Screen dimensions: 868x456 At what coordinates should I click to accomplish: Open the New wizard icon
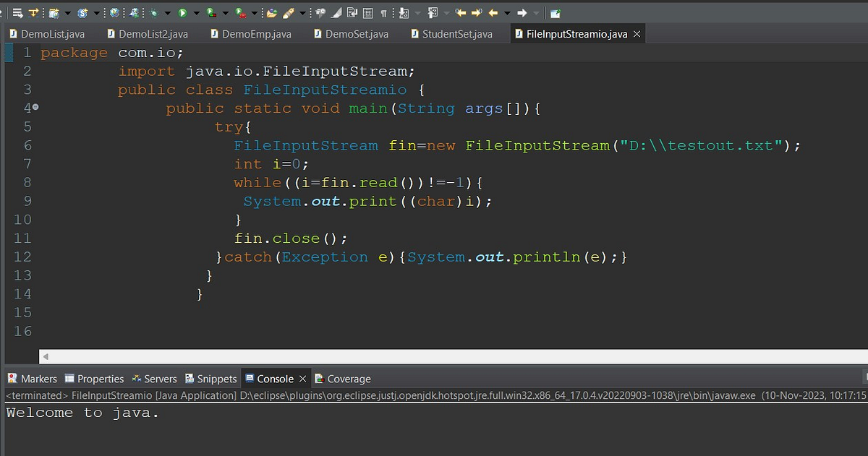(54, 12)
